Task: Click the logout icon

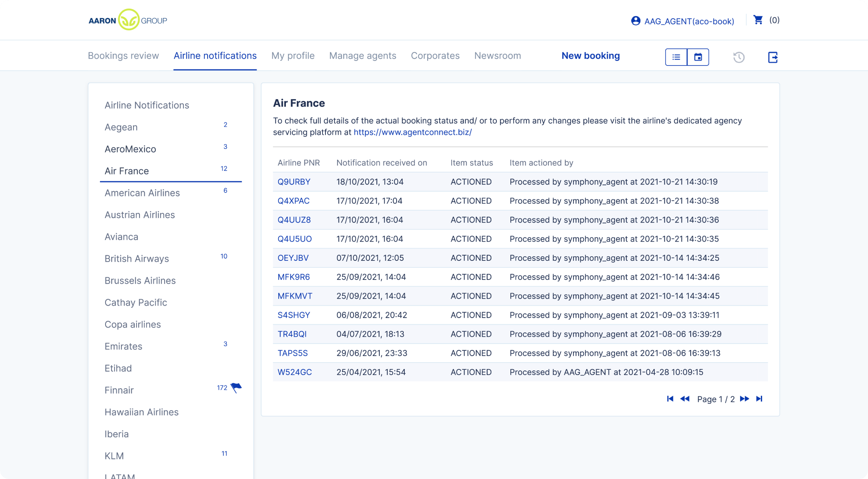Action: [x=773, y=57]
